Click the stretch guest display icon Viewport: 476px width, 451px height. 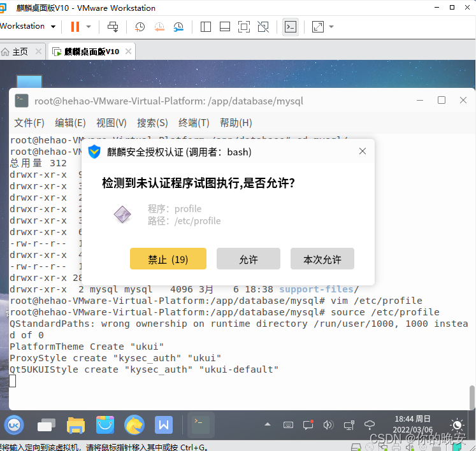point(318,27)
